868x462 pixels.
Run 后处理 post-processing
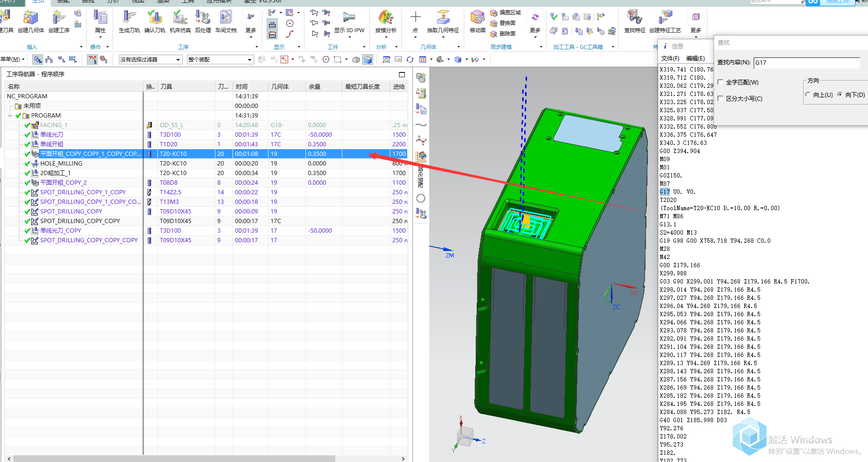[203, 18]
